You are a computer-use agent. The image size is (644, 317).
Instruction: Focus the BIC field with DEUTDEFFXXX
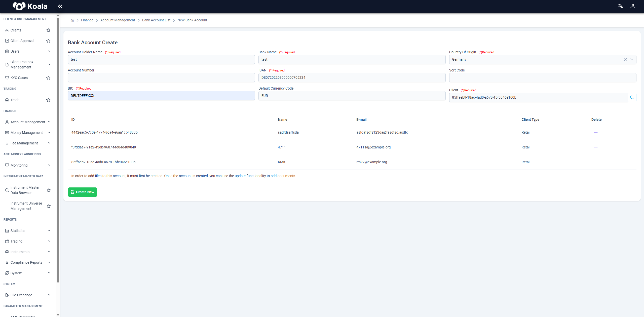click(x=161, y=96)
